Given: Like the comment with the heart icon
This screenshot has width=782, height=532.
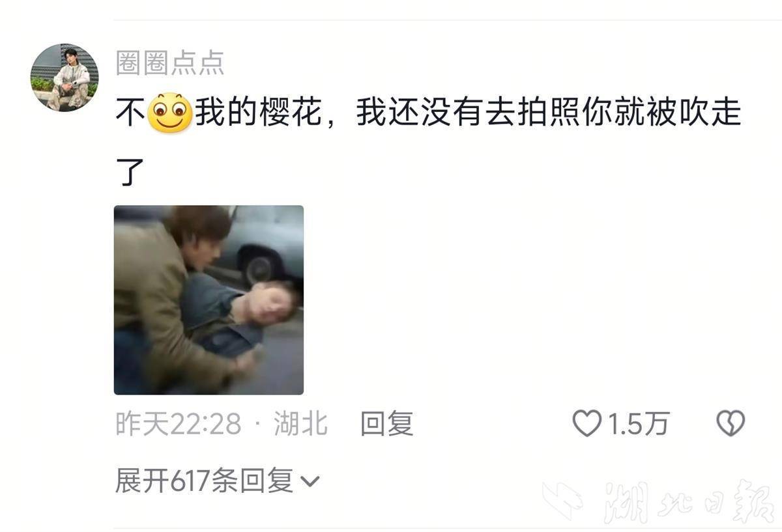Looking at the screenshot, I should [586, 424].
